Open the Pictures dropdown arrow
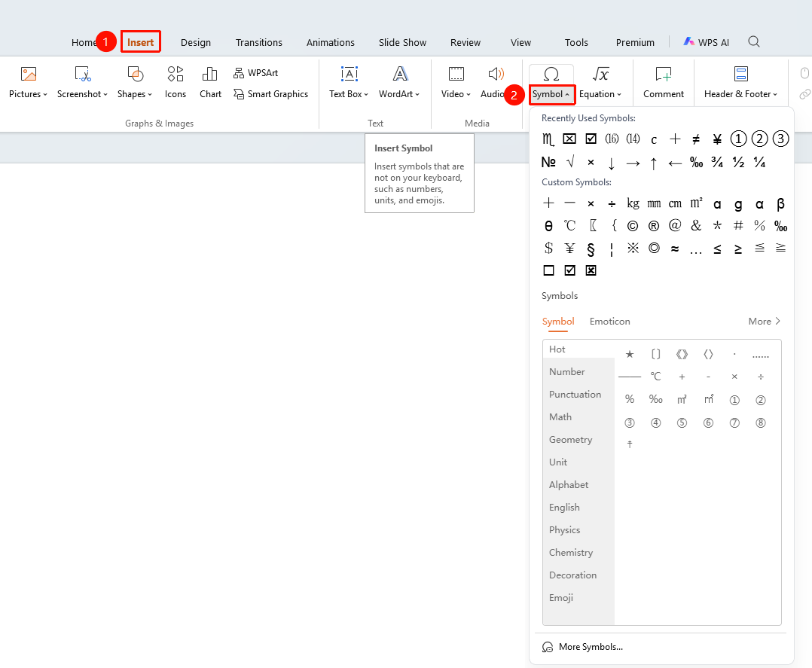 [x=45, y=94]
